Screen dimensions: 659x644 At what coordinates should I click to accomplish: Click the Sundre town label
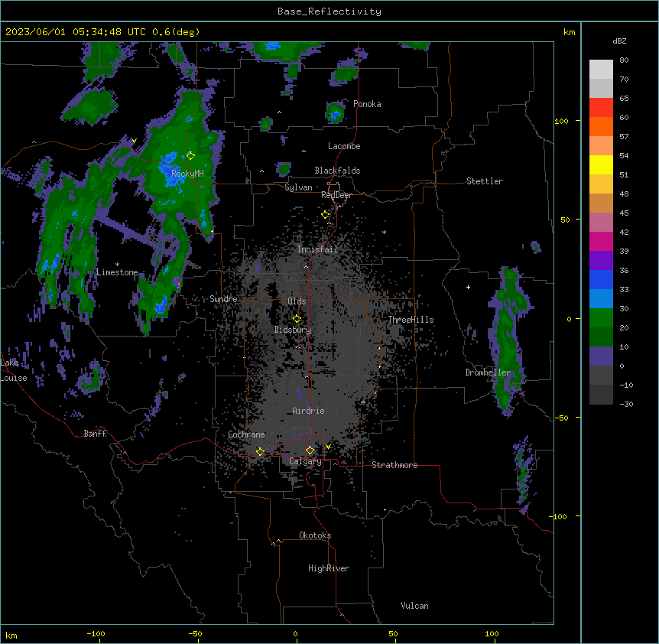pyautogui.click(x=223, y=299)
